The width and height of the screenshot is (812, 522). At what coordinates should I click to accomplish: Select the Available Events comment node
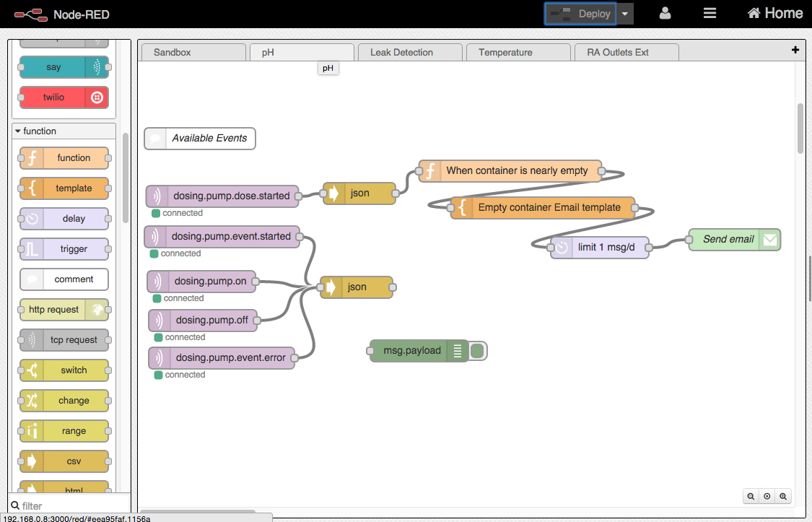pyautogui.click(x=200, y=139)
